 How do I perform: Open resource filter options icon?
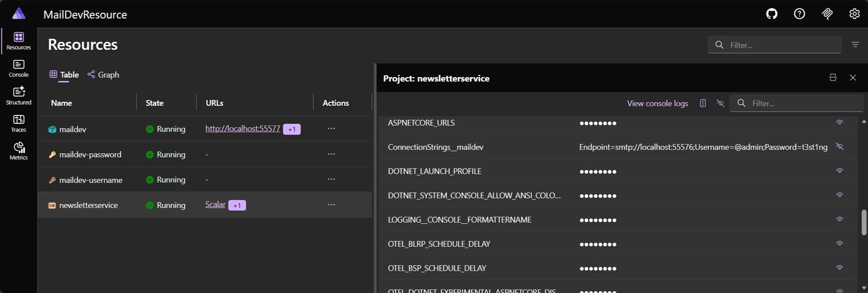(855, 45)
